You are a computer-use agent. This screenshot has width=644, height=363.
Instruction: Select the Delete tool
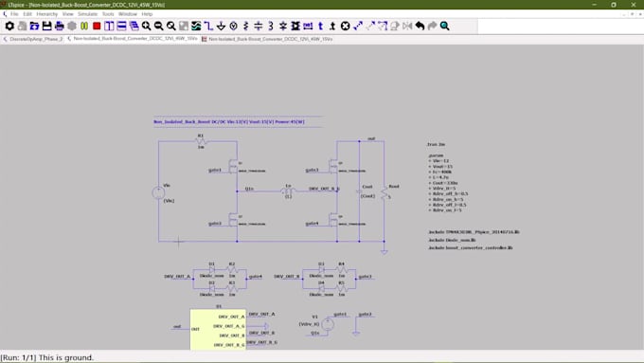point(346,26)
